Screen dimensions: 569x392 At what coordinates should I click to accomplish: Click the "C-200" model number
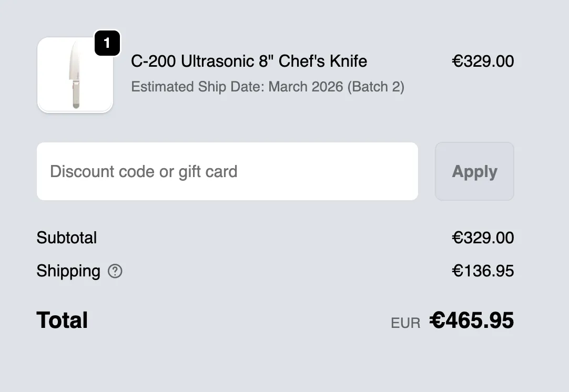click(153, 61)
